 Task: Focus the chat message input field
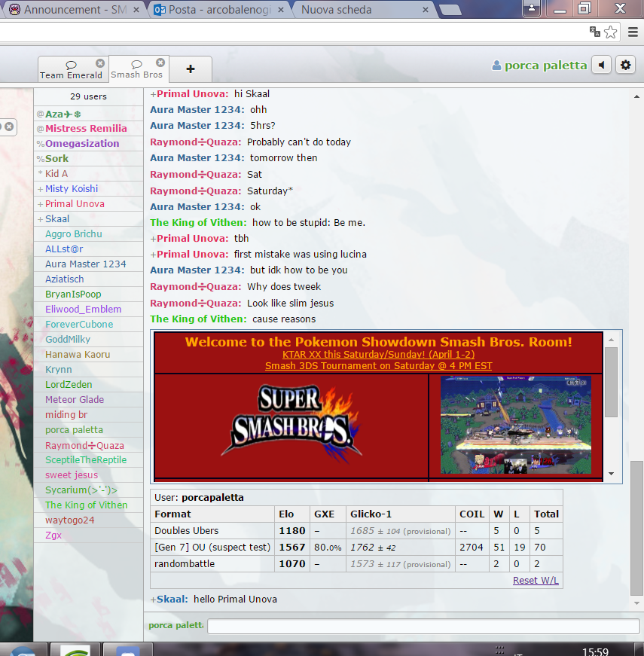click(423, 626)
